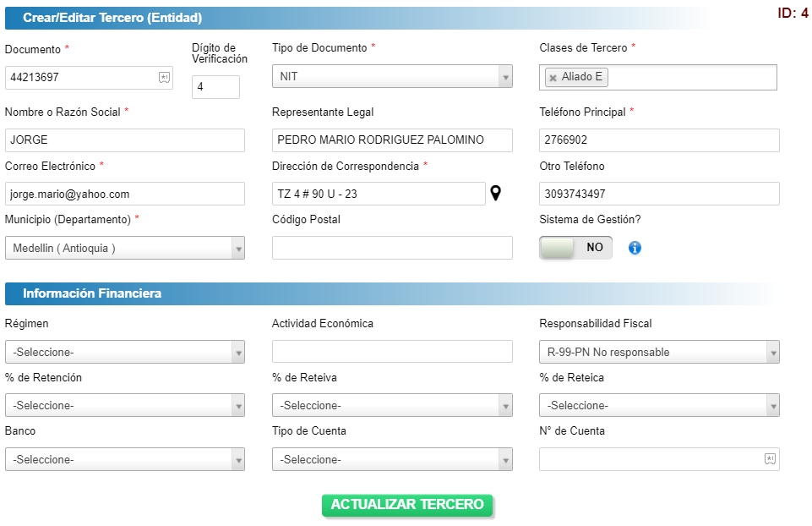Open the Régimen dropdown
Image resolution: width=812 pixels, height=526 pixels.
(x=125, y=352)
